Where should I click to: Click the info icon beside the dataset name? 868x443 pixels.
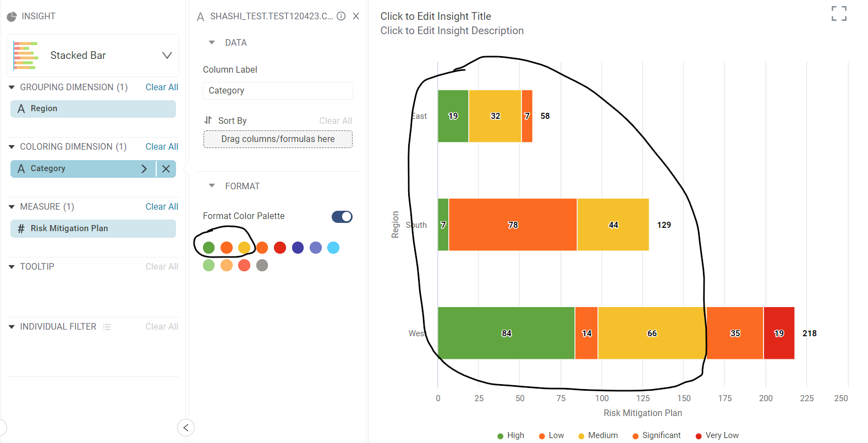point(341,16)
